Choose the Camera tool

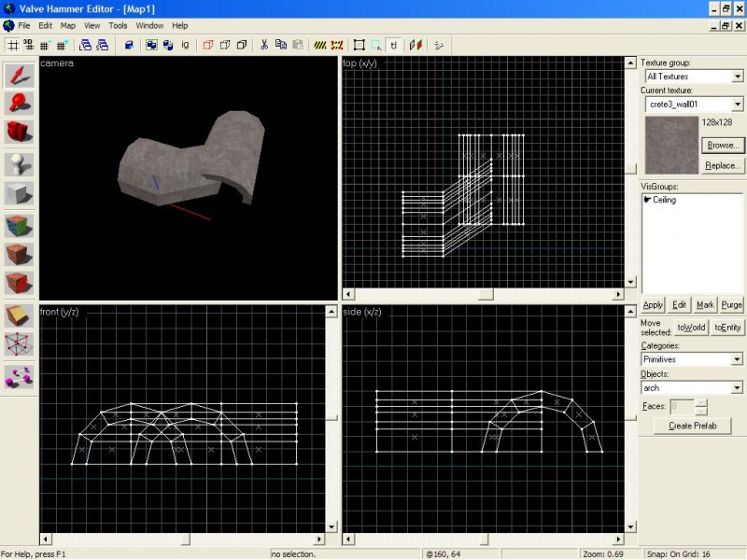pos(20,133)
